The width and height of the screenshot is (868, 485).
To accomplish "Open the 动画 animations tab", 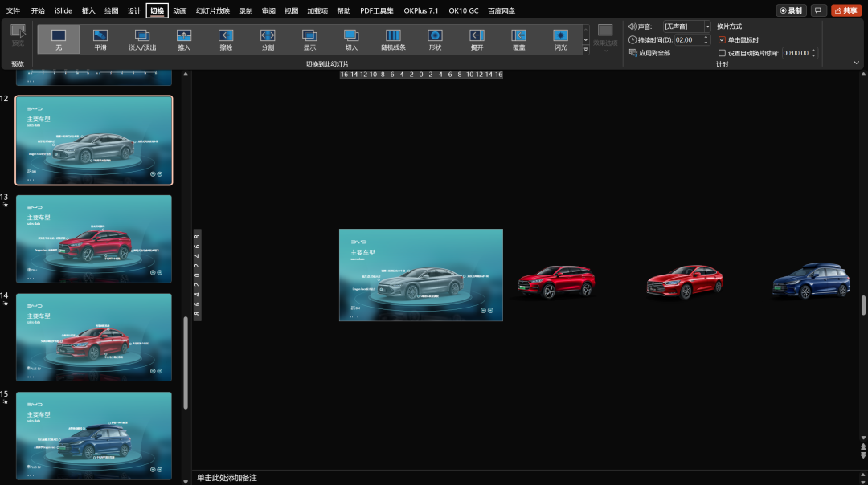I will pos(179,10).
